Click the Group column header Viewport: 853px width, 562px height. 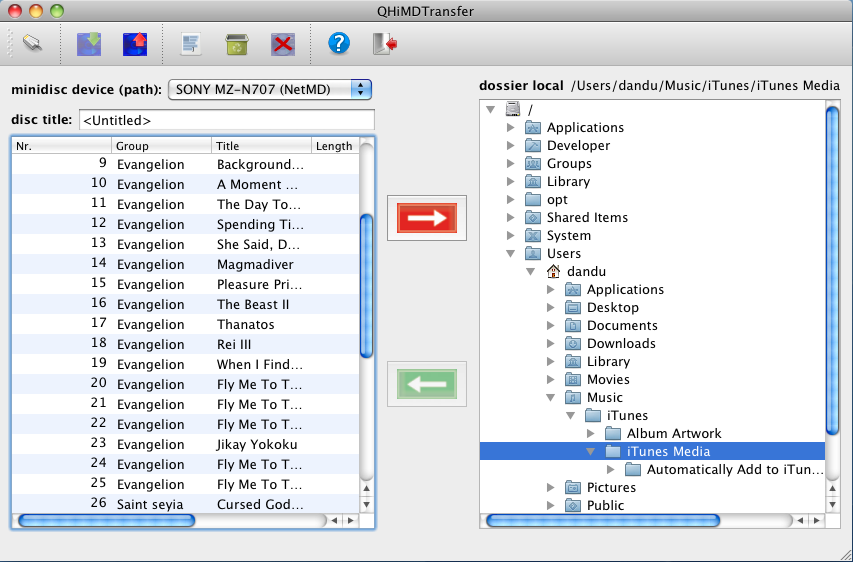click(x=162, y=146)
